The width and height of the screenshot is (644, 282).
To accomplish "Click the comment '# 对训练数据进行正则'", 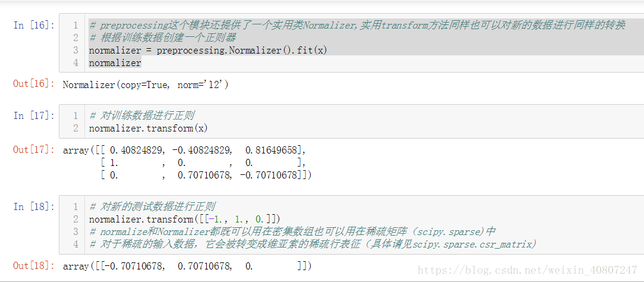I will pos(142,115).
